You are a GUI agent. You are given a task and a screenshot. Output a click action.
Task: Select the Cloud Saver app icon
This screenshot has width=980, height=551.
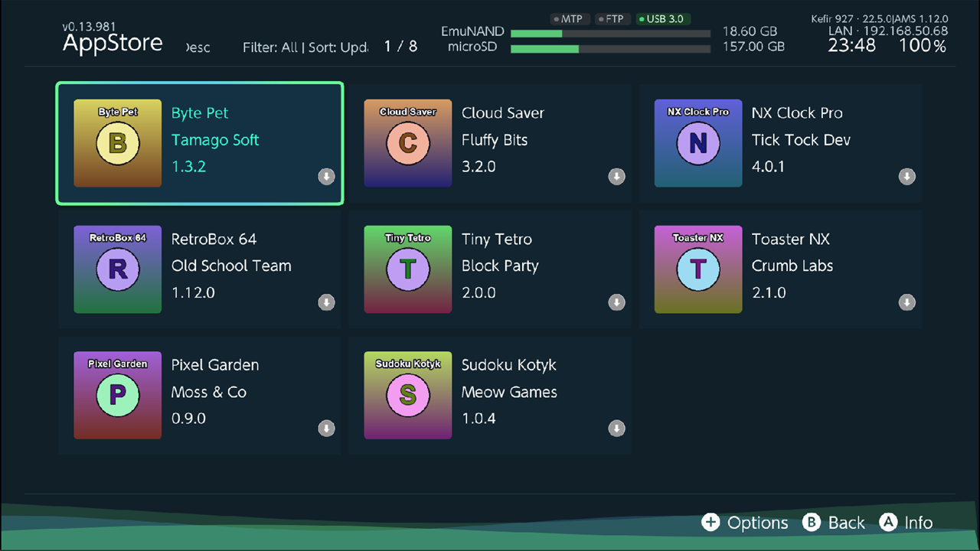click(407, 143)
